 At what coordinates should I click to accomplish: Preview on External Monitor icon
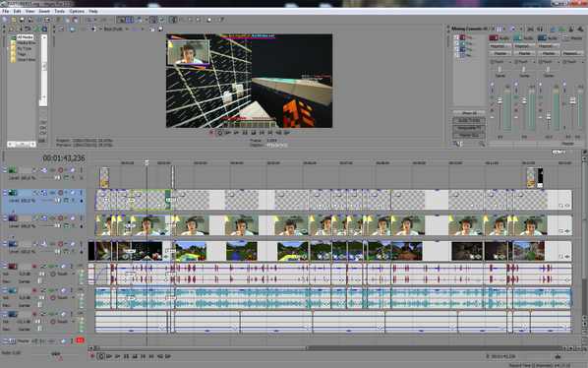(x=72, y=29)
